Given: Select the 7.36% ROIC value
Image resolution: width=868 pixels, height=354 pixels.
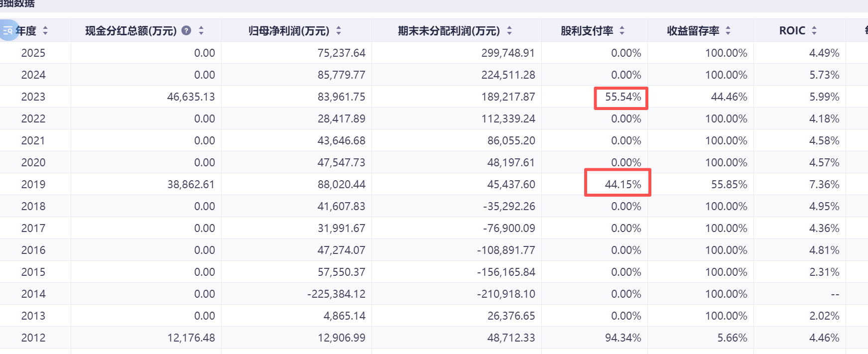Looking at the screenshot, I should [824, 184].
